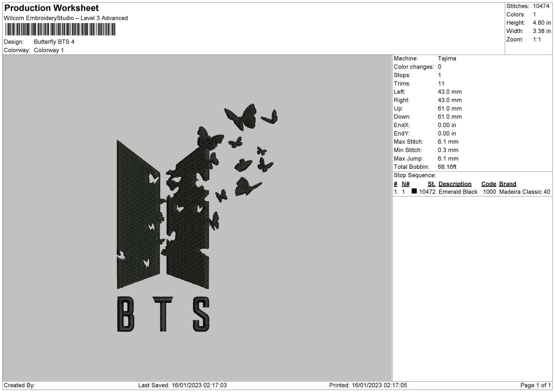Viewport: 555px width, 392px height.
Task: Click the Right value 43.0 mm
Action: tap(450, 100)
